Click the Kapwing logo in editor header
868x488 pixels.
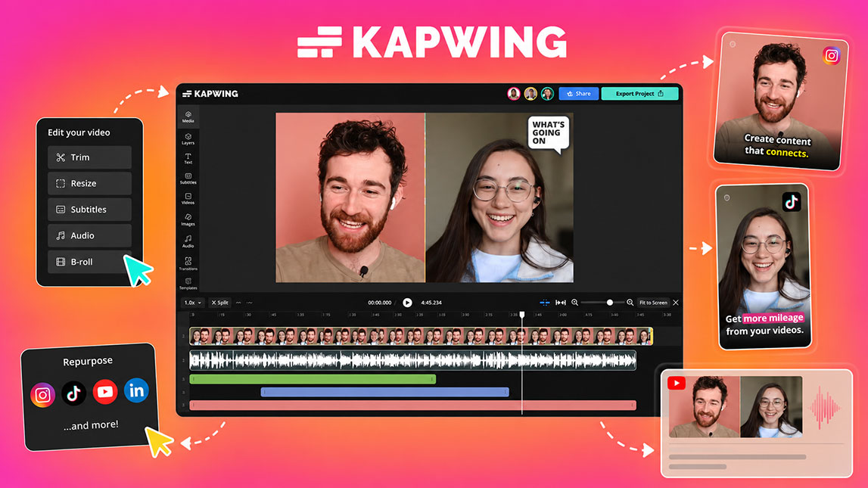click(210, 94)
